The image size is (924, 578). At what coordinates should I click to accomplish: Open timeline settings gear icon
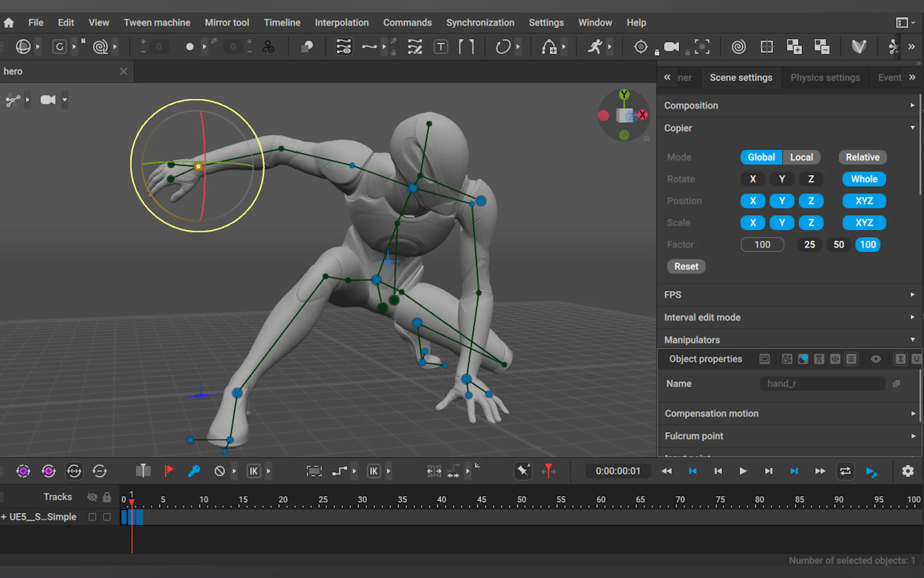[x=908, y=471]
